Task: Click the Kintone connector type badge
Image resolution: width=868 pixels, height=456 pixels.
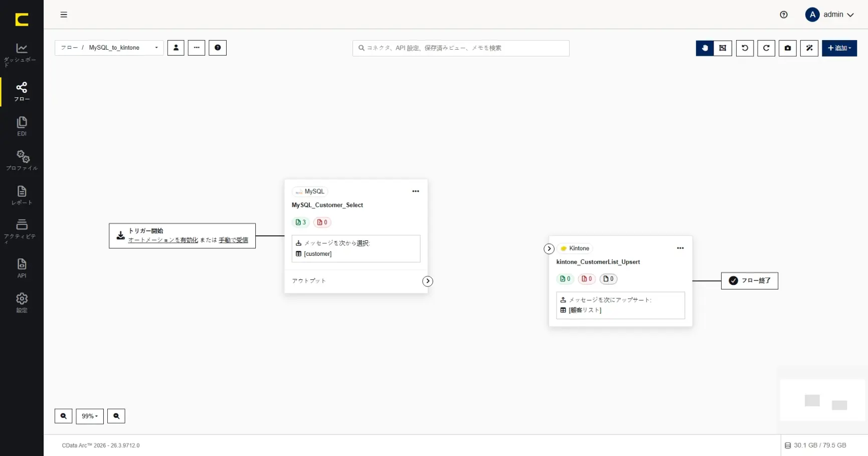Action: pos(575,248)
